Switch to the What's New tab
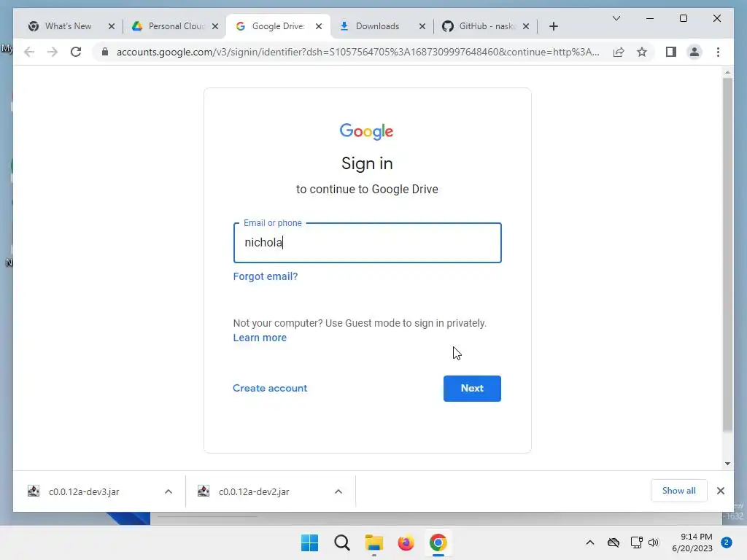This screenshot has height=560, width=747. coord(68,26)
